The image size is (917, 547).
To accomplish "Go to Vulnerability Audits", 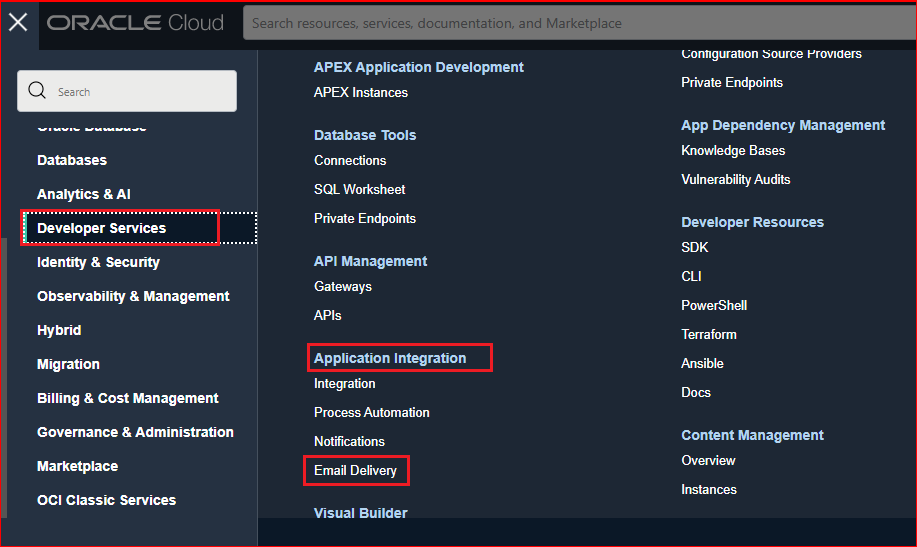I will coord(736,180).
